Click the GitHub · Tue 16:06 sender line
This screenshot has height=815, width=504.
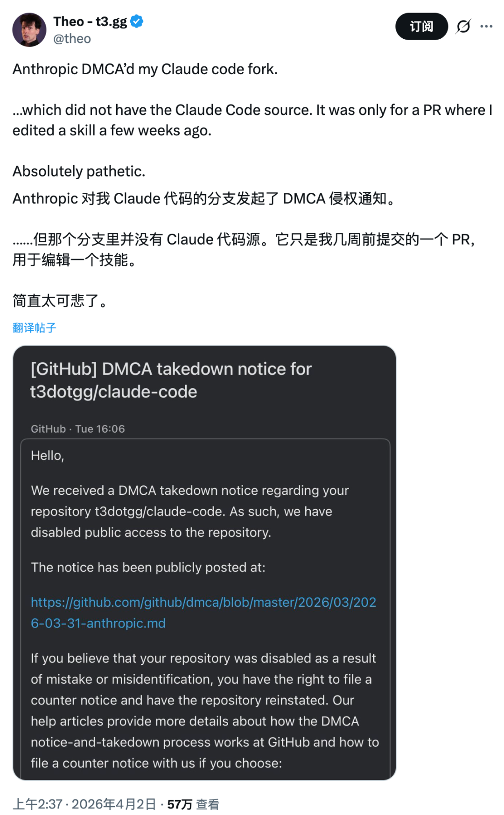(78, 429)
